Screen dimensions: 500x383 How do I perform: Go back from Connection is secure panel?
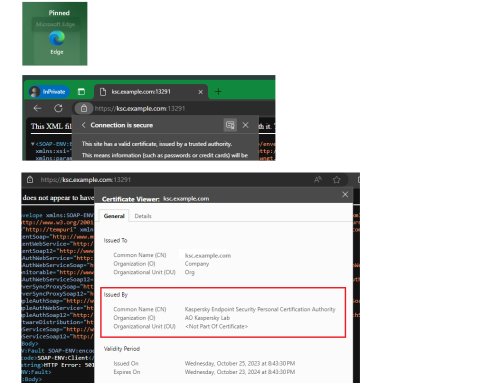[x=83, y=125]
